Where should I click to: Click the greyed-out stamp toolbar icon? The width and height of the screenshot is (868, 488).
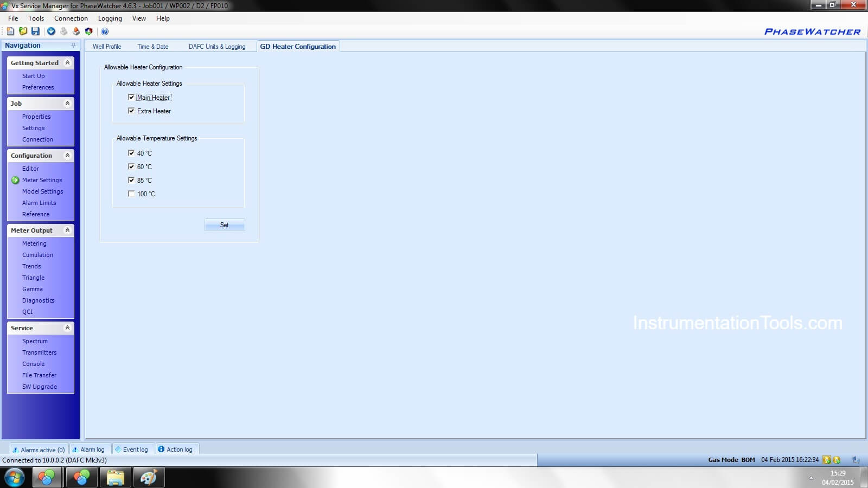[x=63, y=31]
